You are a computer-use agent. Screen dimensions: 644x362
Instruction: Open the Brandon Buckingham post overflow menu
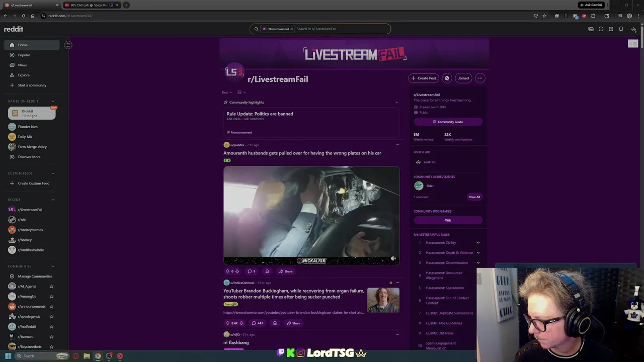[x=397, y=283]
